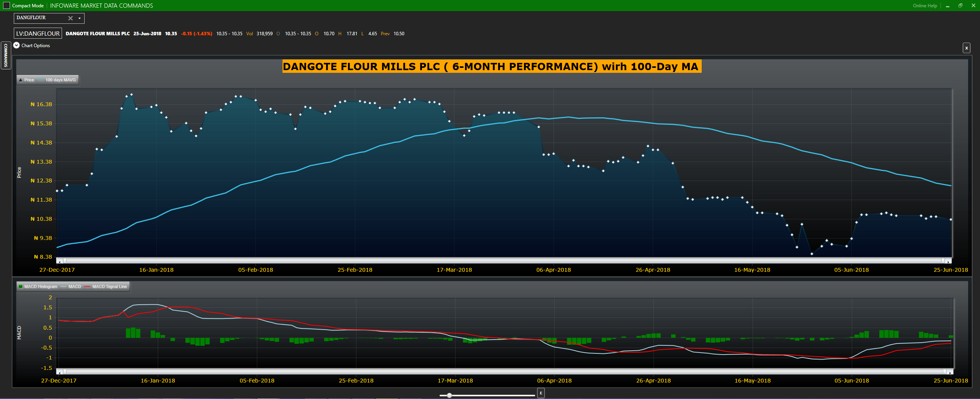The image size is (980, 399).
Task: Toggle MACD Histogram legend entry
Action: click(x=38, y=286)
